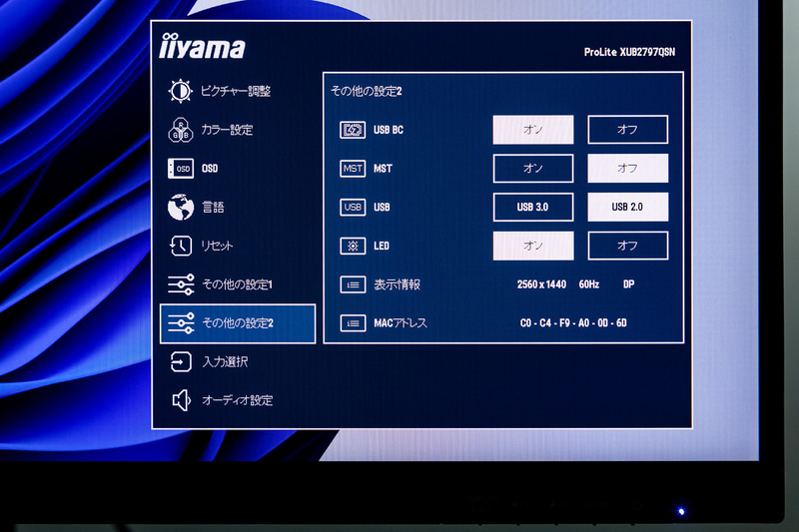
Task: Select その他の設定2 menu entry
Action: [238, 323]
